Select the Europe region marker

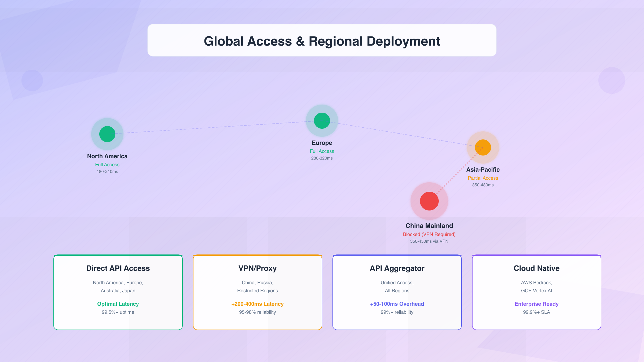coord(321,121)
